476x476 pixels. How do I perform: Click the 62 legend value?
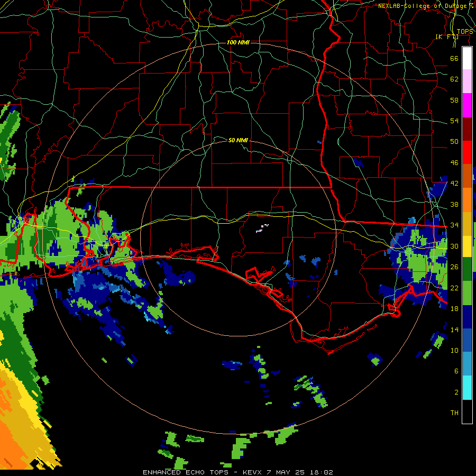pyautogui.click(x=454, y=79)
